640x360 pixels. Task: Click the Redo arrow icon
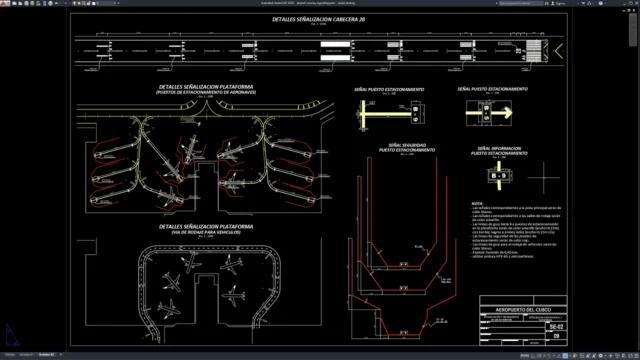65,3
